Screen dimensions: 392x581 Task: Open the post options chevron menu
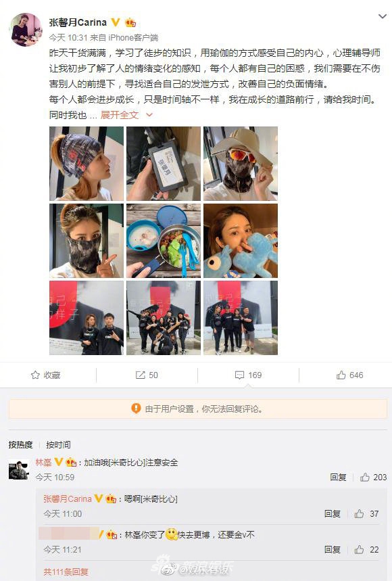[x=382, y=16]
